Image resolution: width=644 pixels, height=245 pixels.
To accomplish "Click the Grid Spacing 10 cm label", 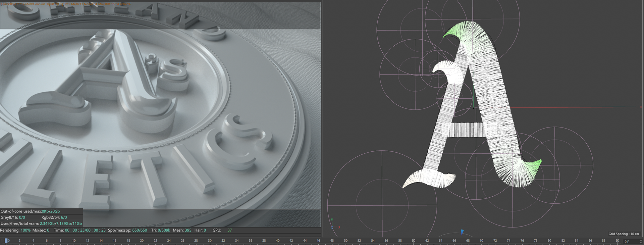I will (624, 234).
